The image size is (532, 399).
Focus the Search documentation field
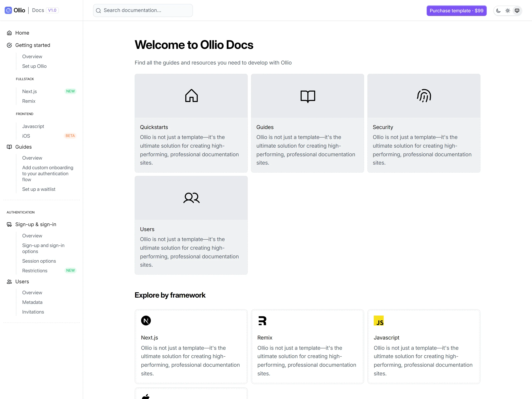143,10
